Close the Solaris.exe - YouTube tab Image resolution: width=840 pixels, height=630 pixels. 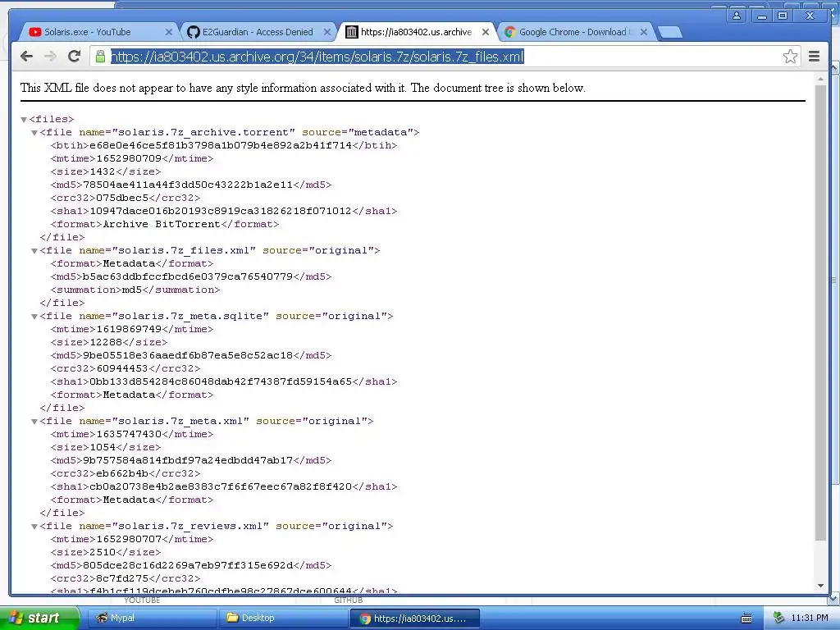pyautogui.click(x=169, y=32)
